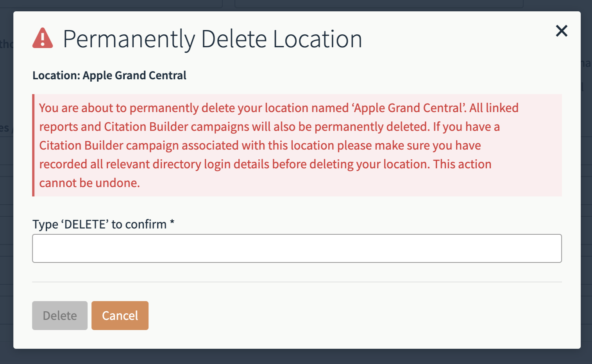Close the dialog with the X icon

tap(562, 30)
